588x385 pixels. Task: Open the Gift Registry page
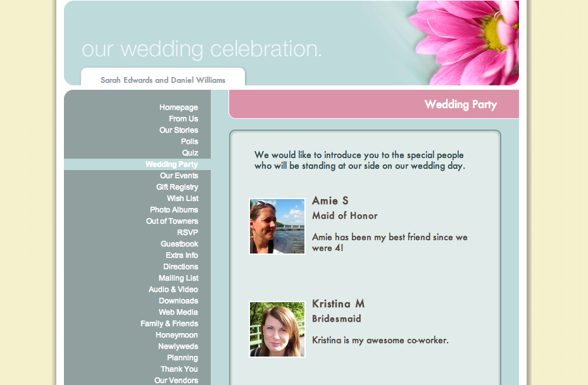(177, 187)
